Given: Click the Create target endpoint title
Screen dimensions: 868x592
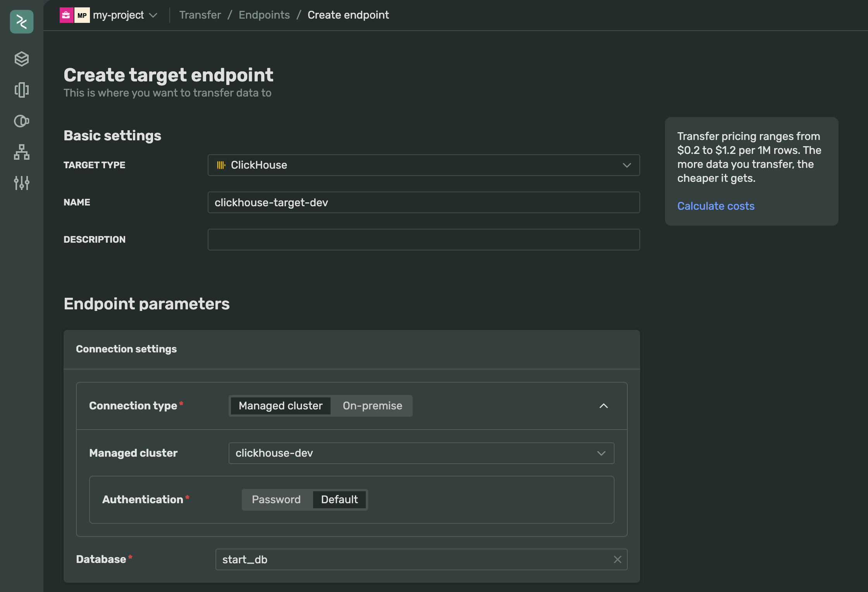Looking at the screenshot, I should (x=169, y=75).
